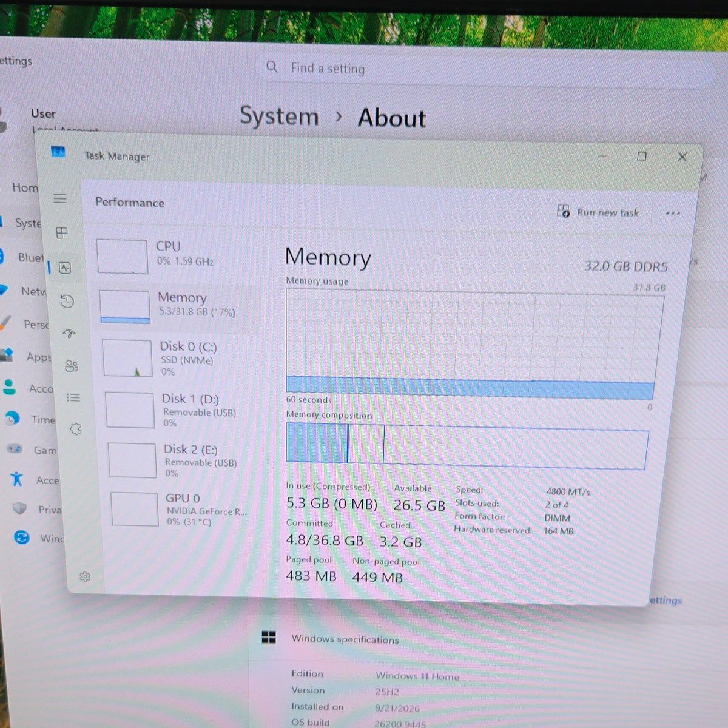
Task: Click the Windows Update icon in Settings sidebar
Action: point(22,537)
